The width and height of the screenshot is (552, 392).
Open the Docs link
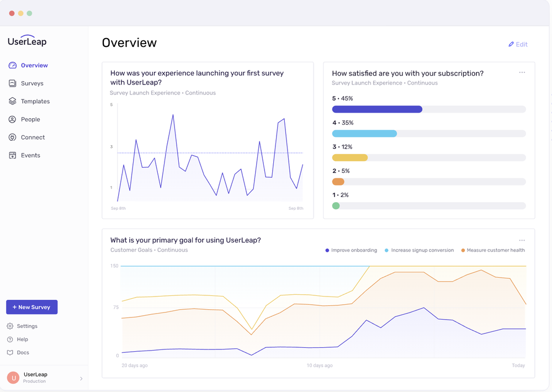(x=23, y=353)
